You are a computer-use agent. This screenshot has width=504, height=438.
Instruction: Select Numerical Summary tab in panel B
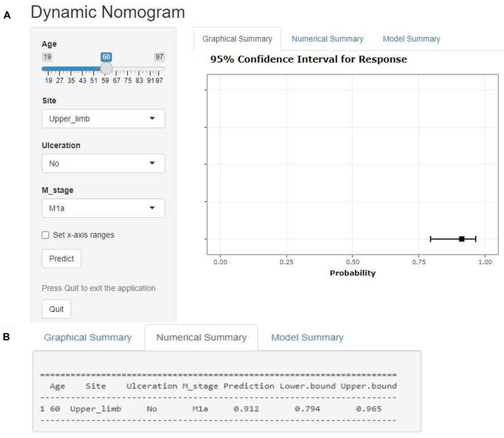(201, 337)
